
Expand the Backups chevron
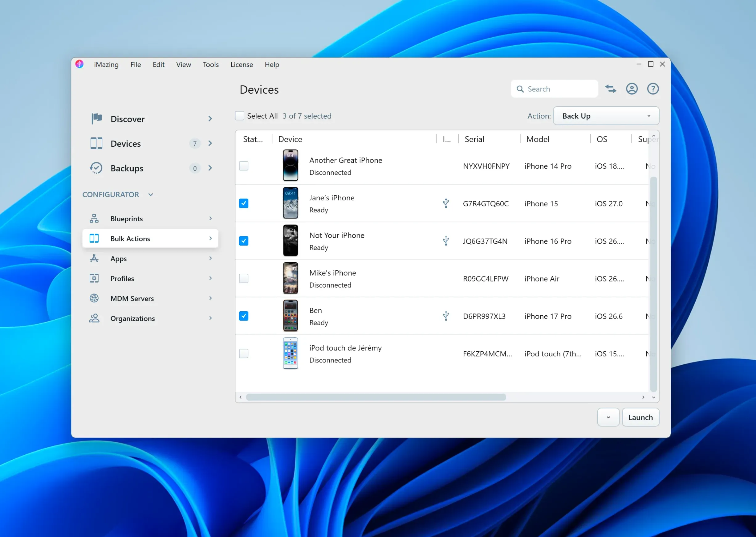210,168
